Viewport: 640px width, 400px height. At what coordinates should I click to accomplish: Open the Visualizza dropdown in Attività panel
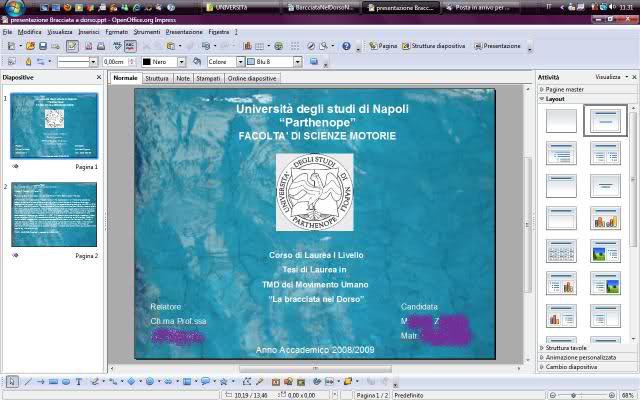pyautogui.click(x=611, y=77)
